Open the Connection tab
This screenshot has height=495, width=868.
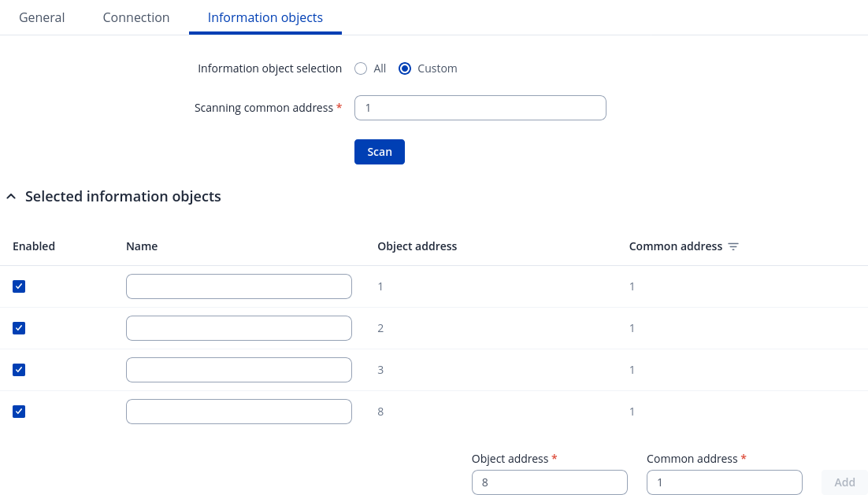coord(136,17)
